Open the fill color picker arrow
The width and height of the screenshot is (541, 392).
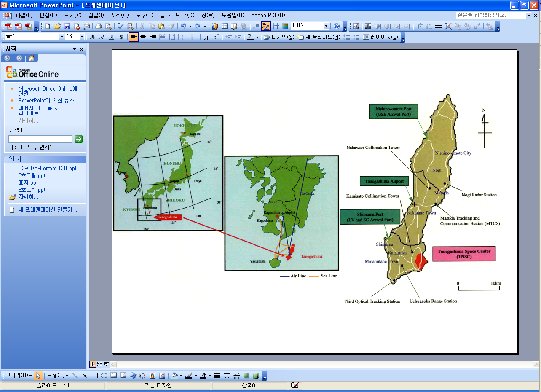pyautogui.click(x=181, y=376)
